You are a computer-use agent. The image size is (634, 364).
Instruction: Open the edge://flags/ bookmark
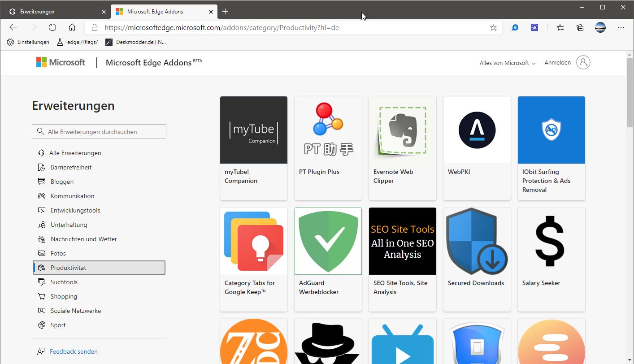77,42
